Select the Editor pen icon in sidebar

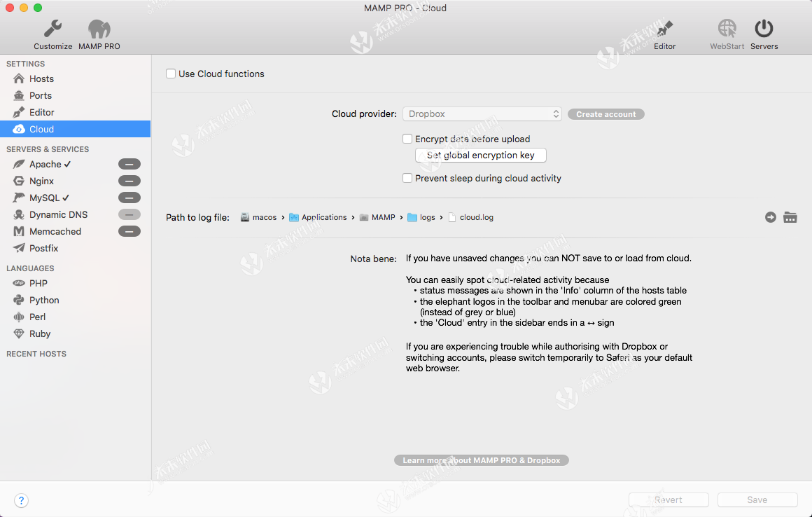click(19, 112)
